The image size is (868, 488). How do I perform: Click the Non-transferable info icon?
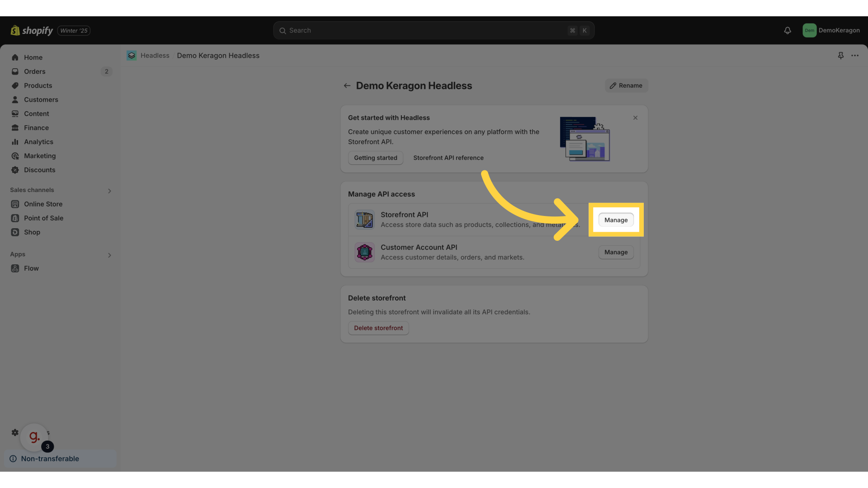point(13,459)
